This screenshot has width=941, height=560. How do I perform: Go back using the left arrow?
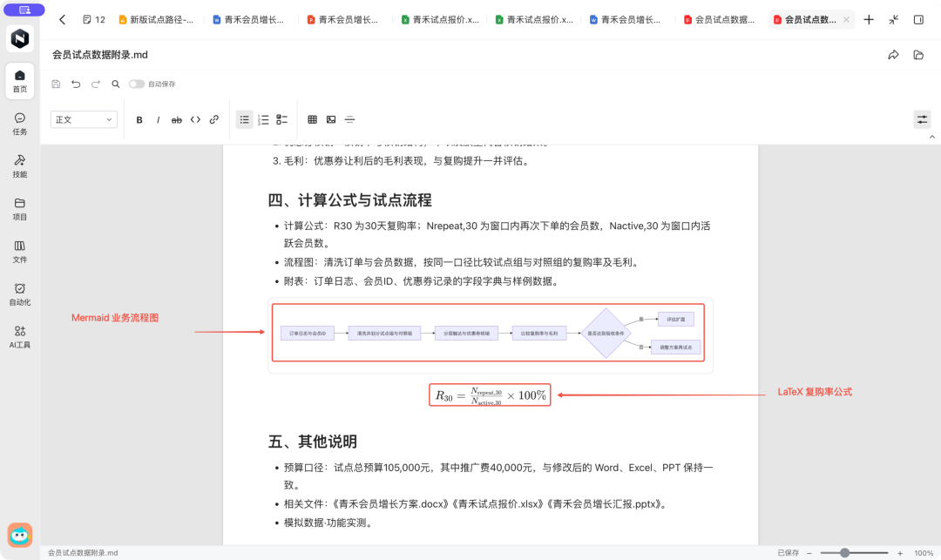(63, 20)
